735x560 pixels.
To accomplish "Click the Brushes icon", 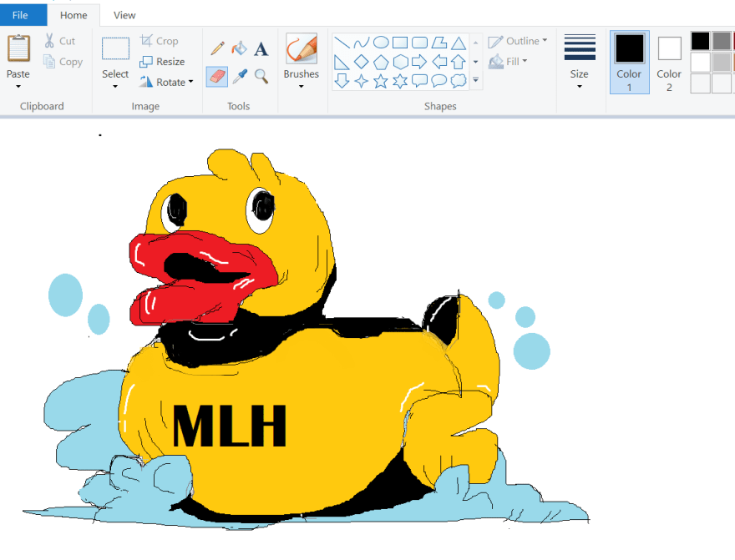I will (x=302, y=48).
